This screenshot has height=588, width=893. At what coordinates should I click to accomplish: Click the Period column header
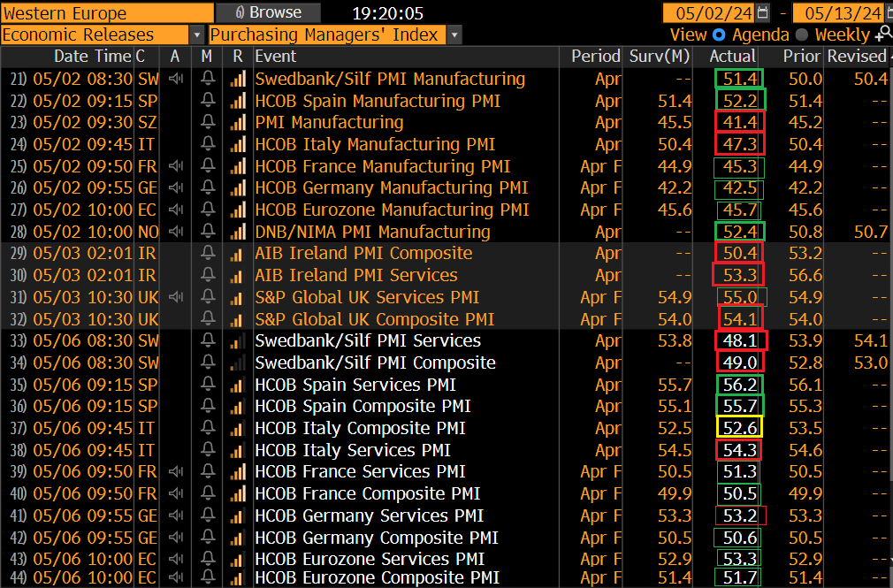pos(596,57)
